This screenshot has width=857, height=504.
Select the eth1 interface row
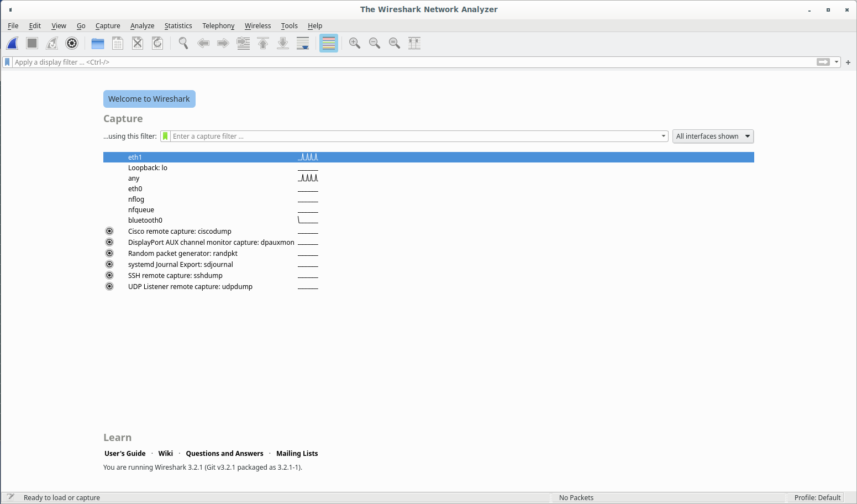pyautogui.click(x=429, y=157)
